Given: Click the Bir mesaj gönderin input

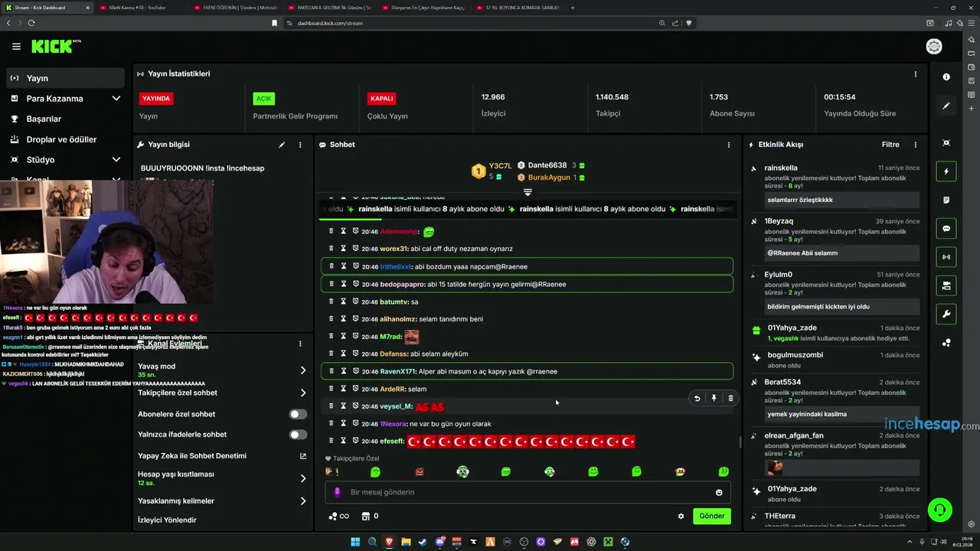Looking at the screenshot, I should pos(527,492).
